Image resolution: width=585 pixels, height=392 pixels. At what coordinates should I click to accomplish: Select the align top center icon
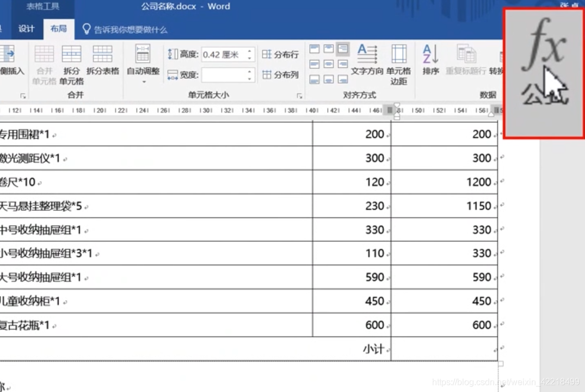[328, 49]
